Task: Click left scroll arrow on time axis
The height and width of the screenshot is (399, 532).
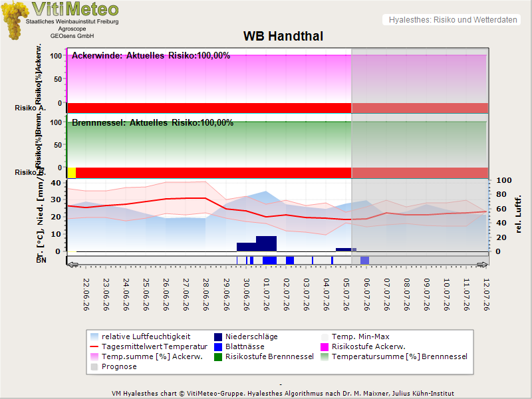Action: [73, 265]
